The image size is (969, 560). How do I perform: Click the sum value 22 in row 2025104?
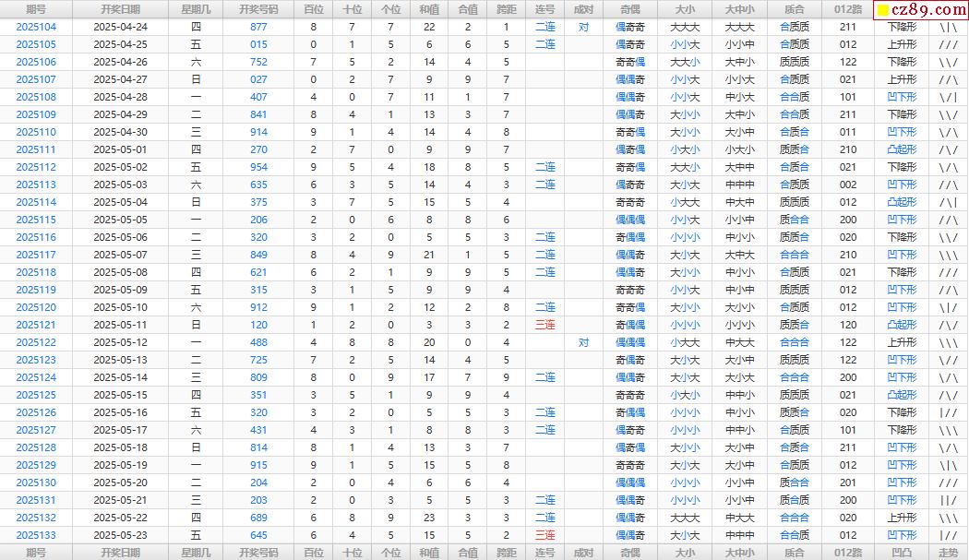(429, 27)
